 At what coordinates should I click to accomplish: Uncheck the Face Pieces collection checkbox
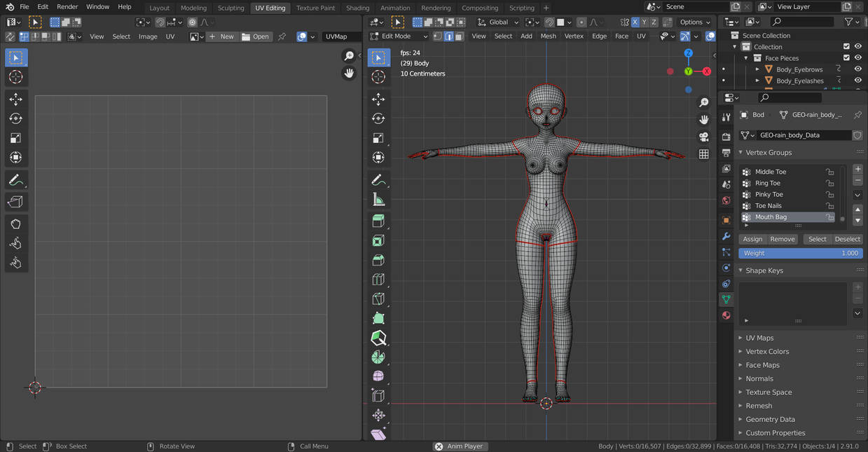(846, 58)
